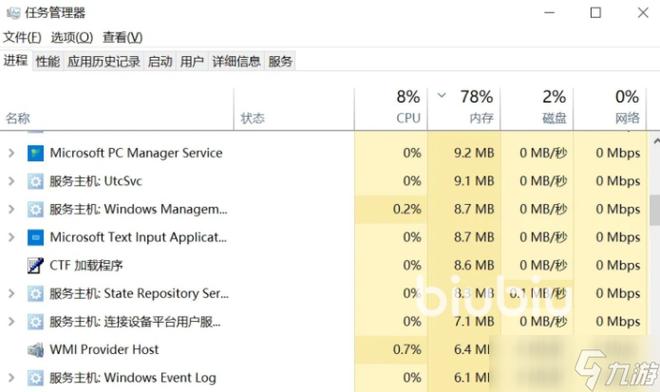Click the vertical scrollbar thumb
Image resolution: width=660 pixels, height=392 pixels.
click(x=655, y=210)
